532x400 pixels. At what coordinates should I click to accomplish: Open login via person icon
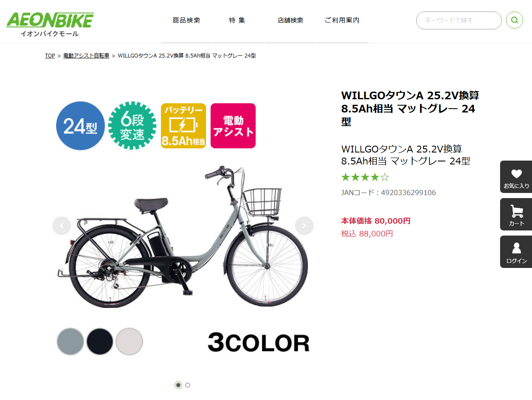516,252
